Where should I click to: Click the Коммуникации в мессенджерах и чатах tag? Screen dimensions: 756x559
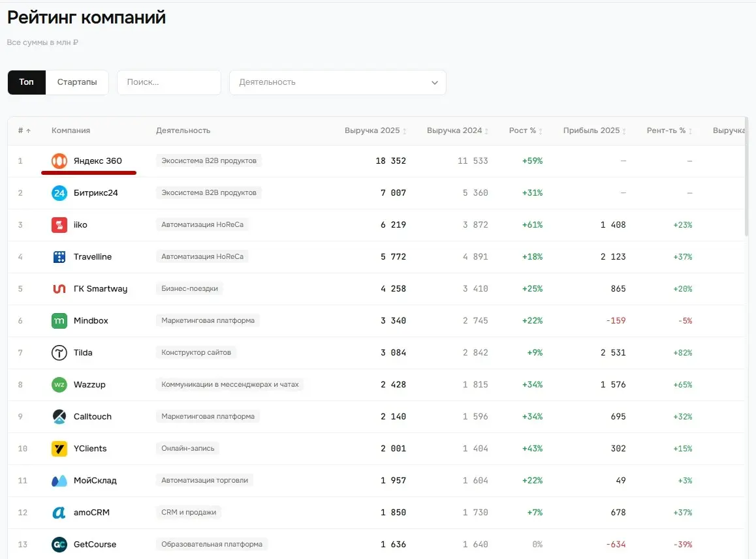[230, 385]
